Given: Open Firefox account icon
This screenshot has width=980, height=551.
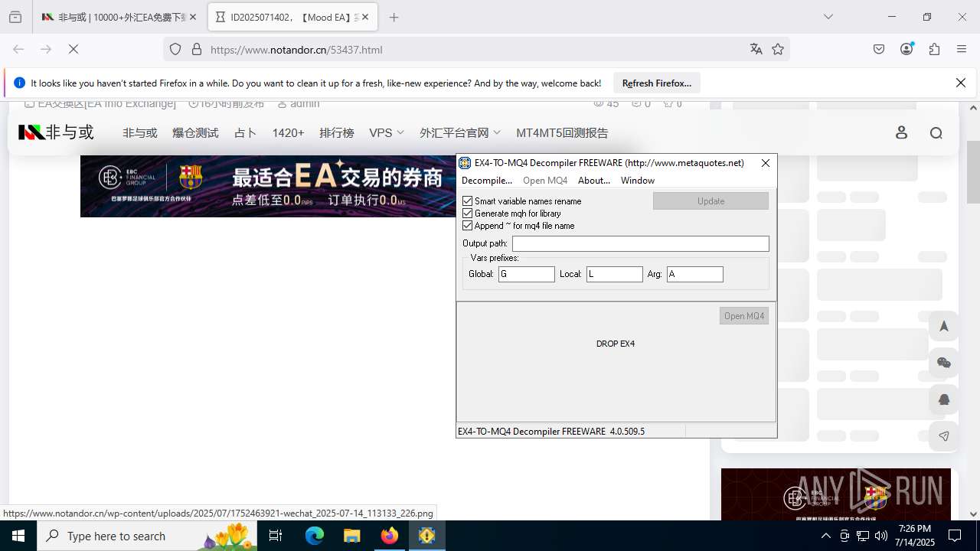Looking at the screenshot, I should 906,49.
